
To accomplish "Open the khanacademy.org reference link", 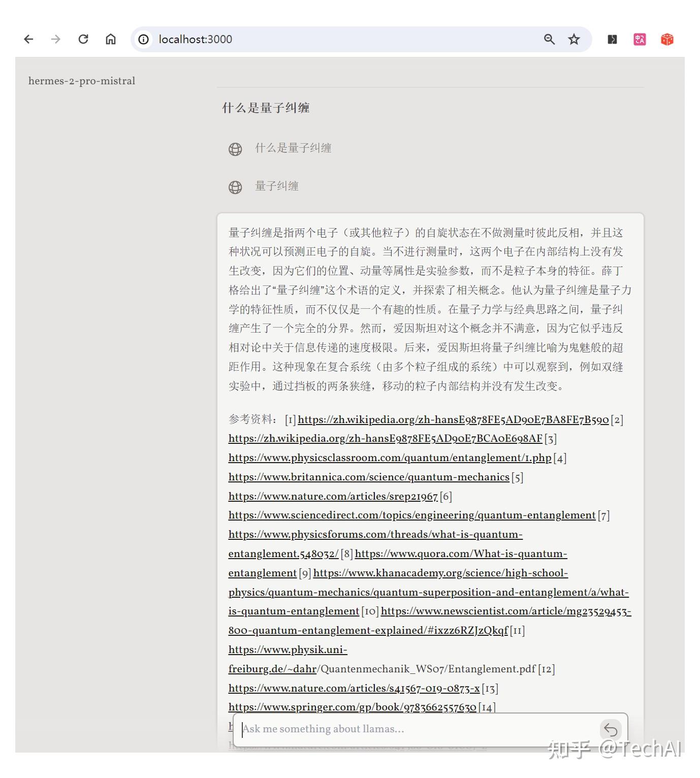I will 428,592.
